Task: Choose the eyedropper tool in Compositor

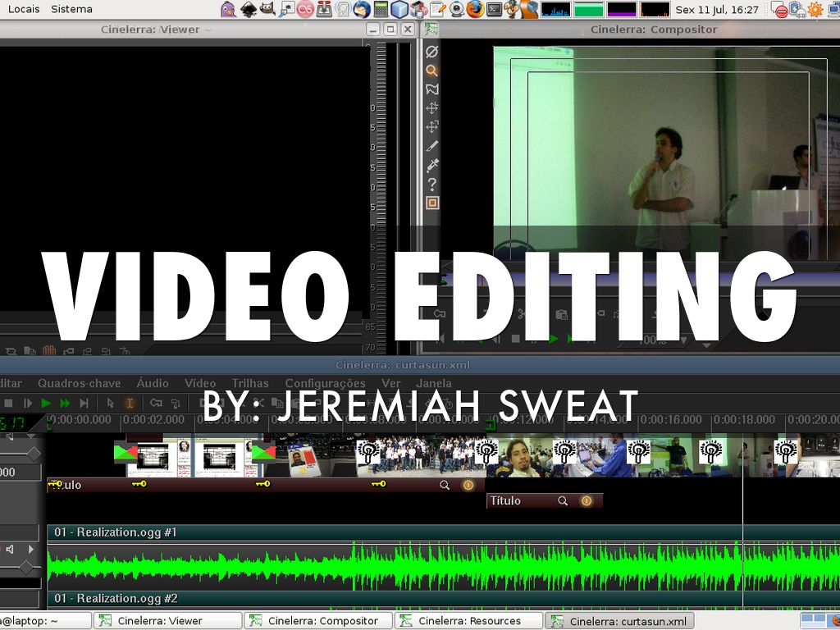Action: [431, 165]
